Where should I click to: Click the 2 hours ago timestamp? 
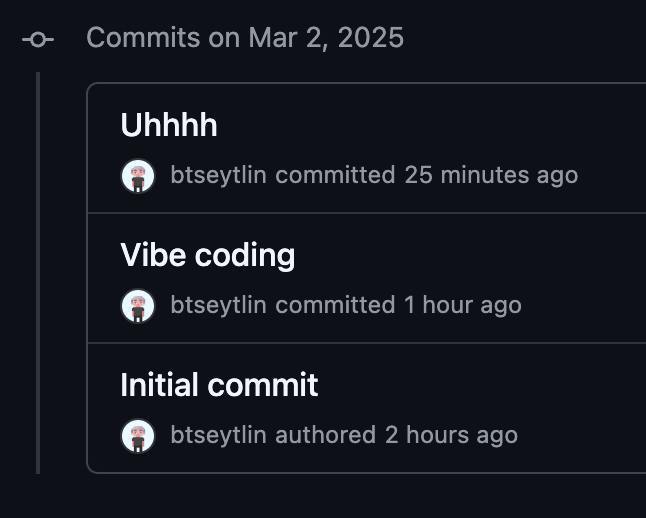point(452,435)
